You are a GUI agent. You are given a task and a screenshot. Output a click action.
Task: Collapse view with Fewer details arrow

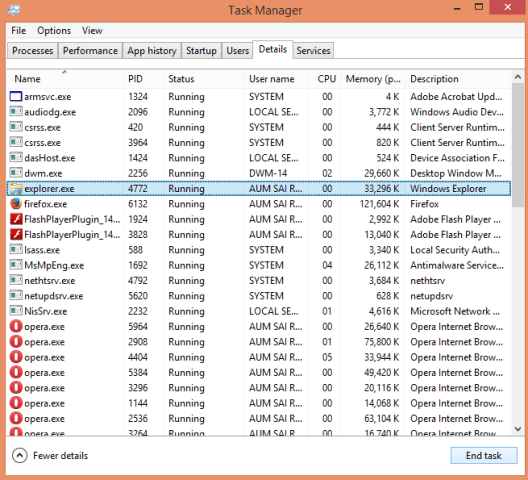point(20,456)
